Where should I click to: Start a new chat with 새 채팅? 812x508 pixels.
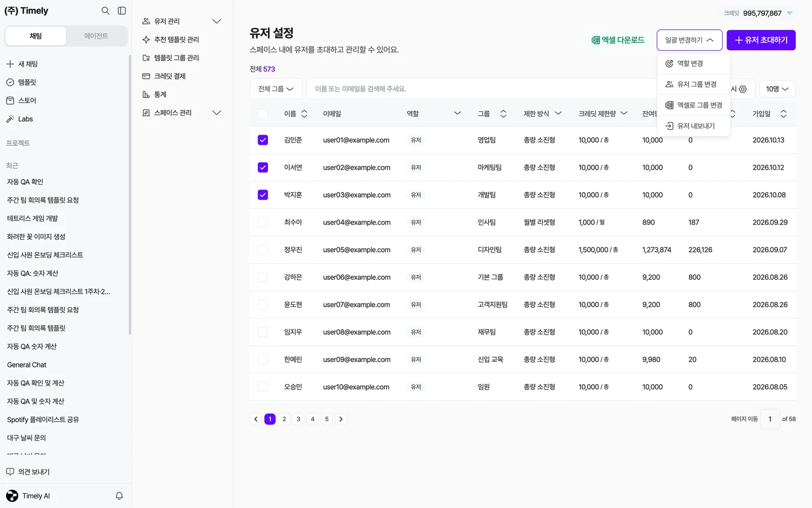(x=22, y=64)
